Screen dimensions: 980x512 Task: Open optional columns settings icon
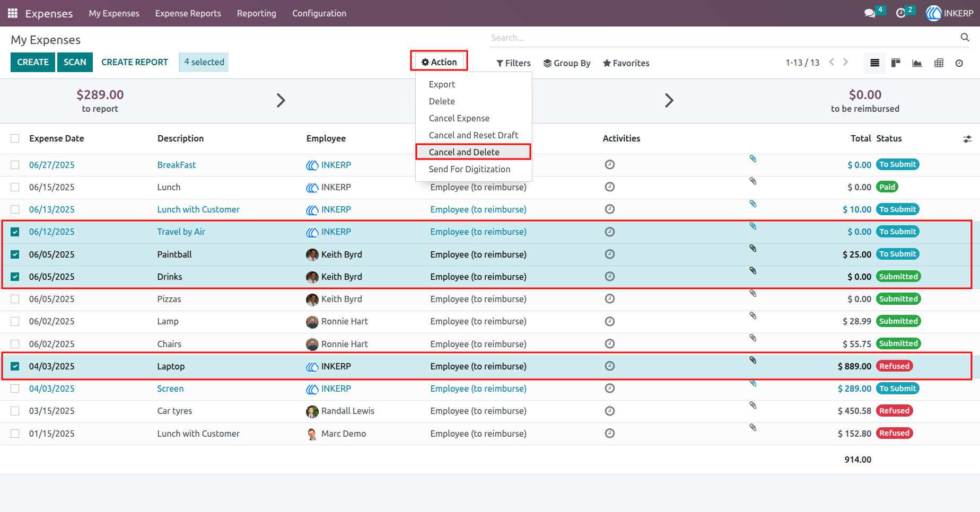point(967,139)
